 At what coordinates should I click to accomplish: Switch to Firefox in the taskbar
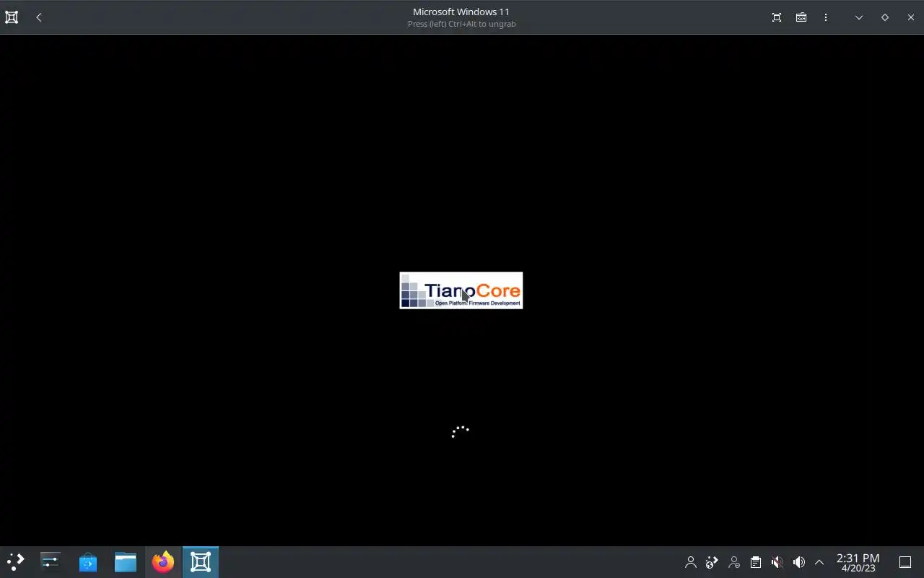tap(163, 561)
